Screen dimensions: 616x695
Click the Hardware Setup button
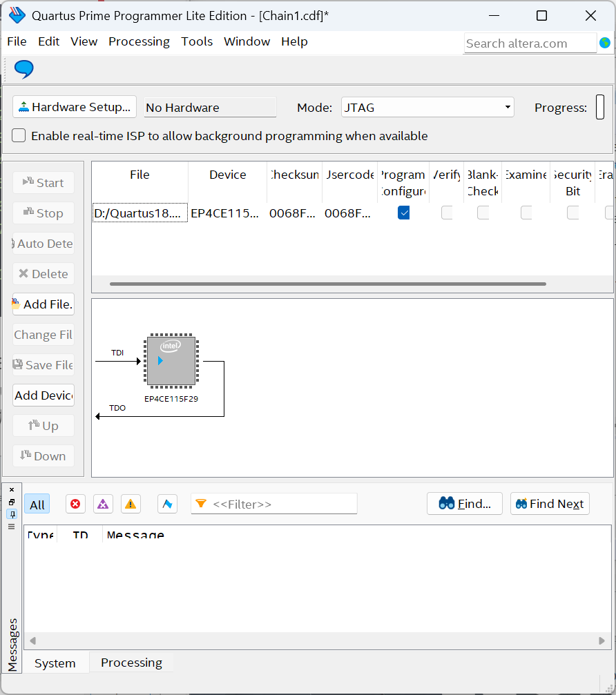[75, 107]
